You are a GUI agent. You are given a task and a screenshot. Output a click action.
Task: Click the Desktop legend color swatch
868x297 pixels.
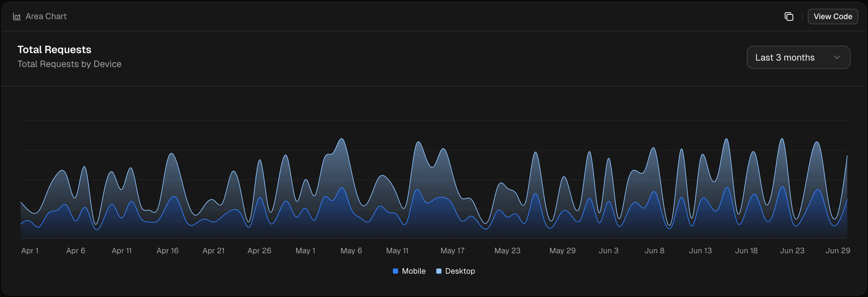tap(439, 271)
